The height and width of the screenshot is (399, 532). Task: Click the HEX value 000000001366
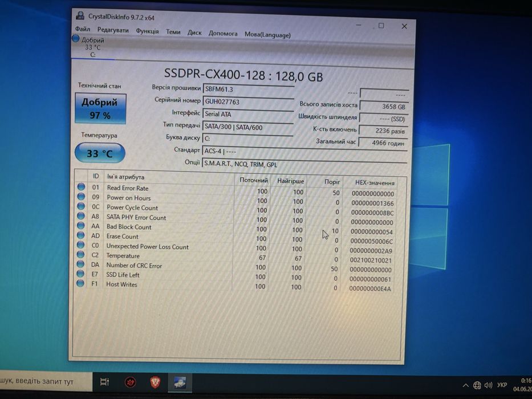point(372,203)
